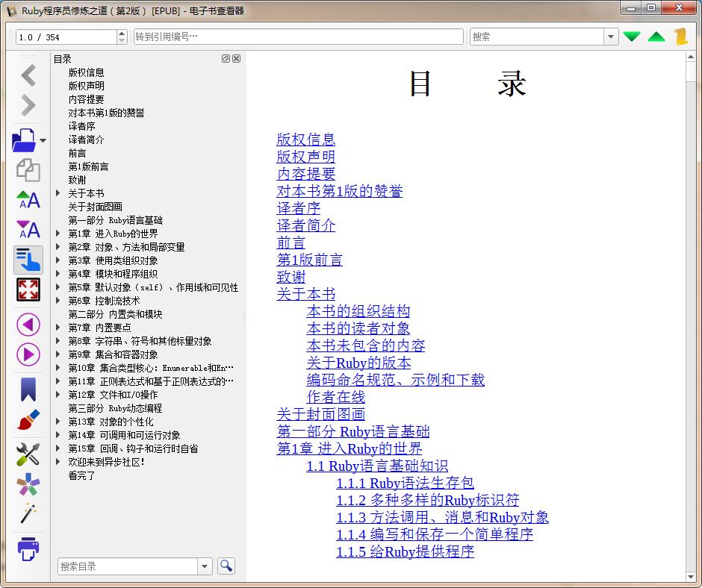Select 看完了 in contents tree
The image size is (702, 588).
tap(81, 475)
